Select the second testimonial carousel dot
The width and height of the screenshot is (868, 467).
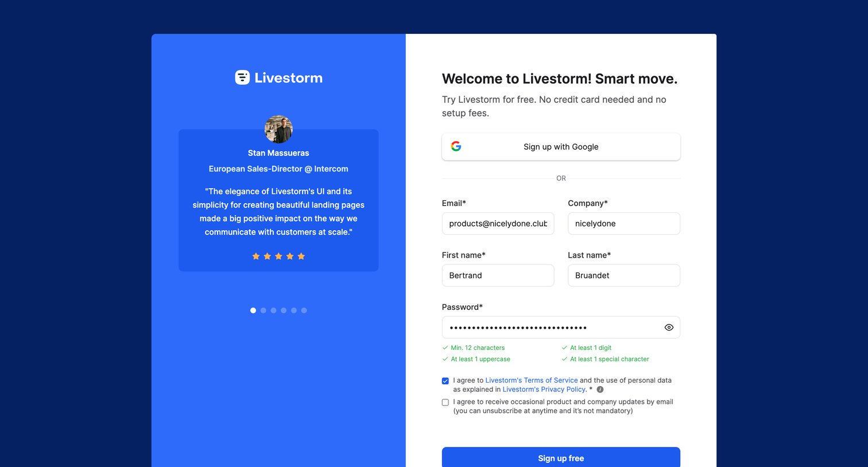point(263,310)
